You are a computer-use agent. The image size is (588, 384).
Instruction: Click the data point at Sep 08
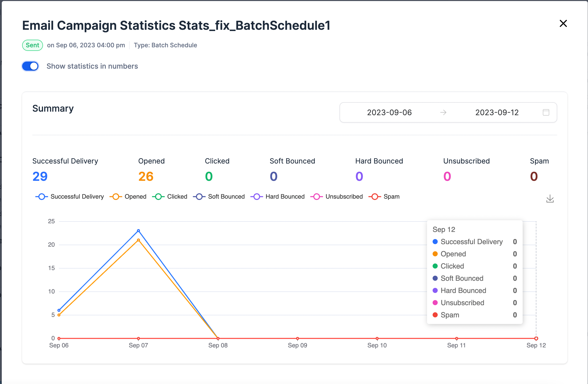(218, 338)
